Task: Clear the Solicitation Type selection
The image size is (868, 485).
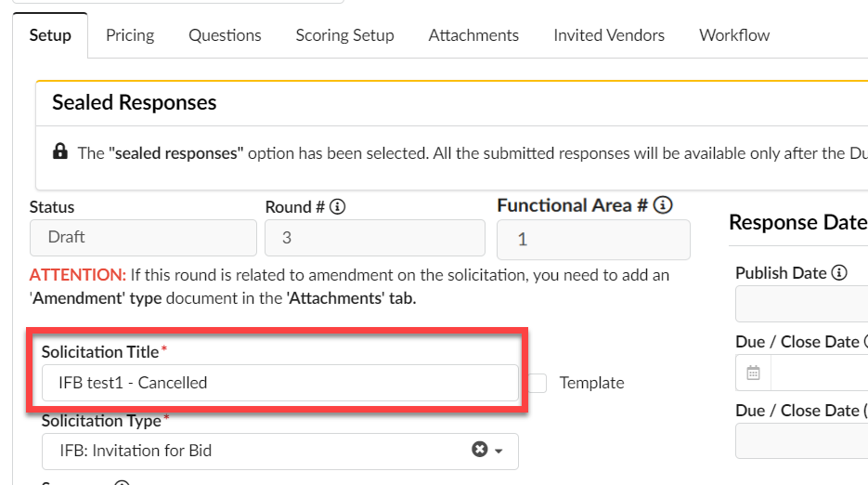Action: tap(479, 450)
